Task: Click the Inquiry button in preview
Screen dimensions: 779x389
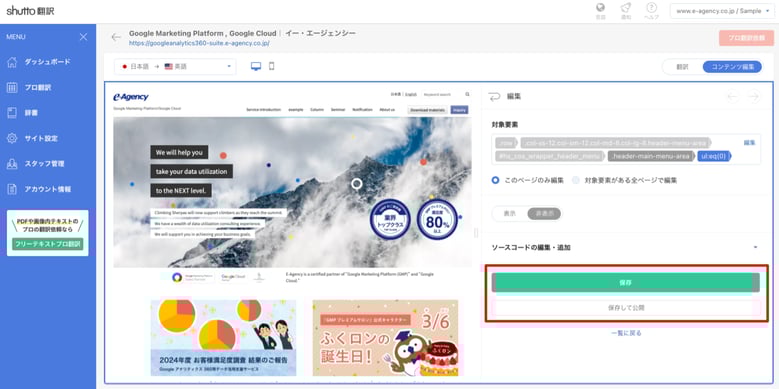Action: coord(459,110)
